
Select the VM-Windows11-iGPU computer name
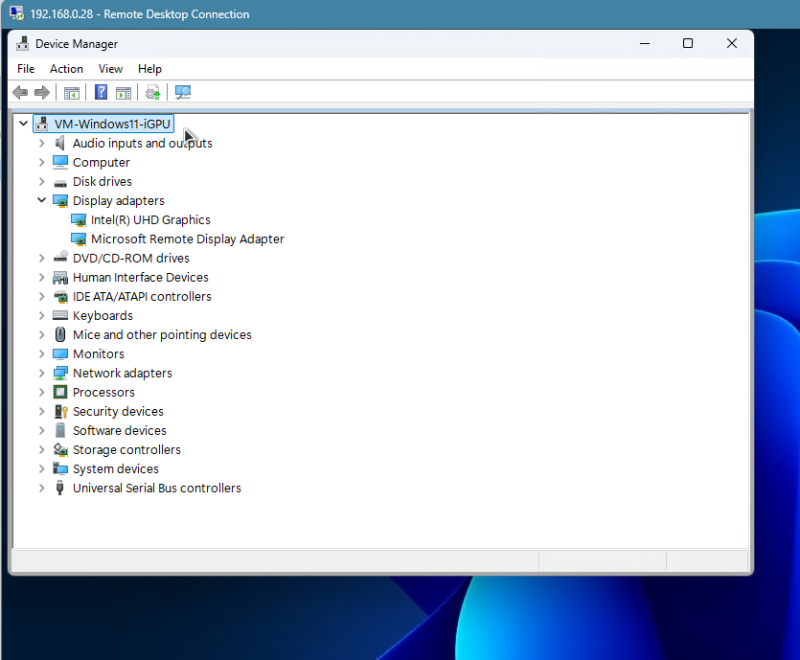[112, 124]
